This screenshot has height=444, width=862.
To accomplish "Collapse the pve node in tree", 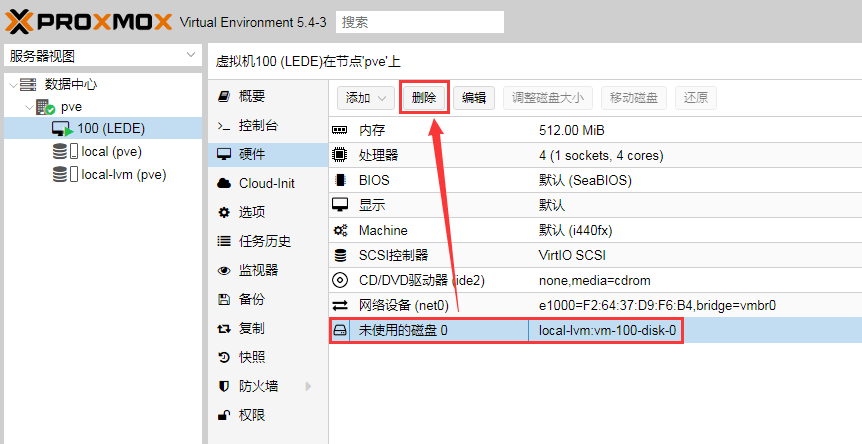I will 28,107.
